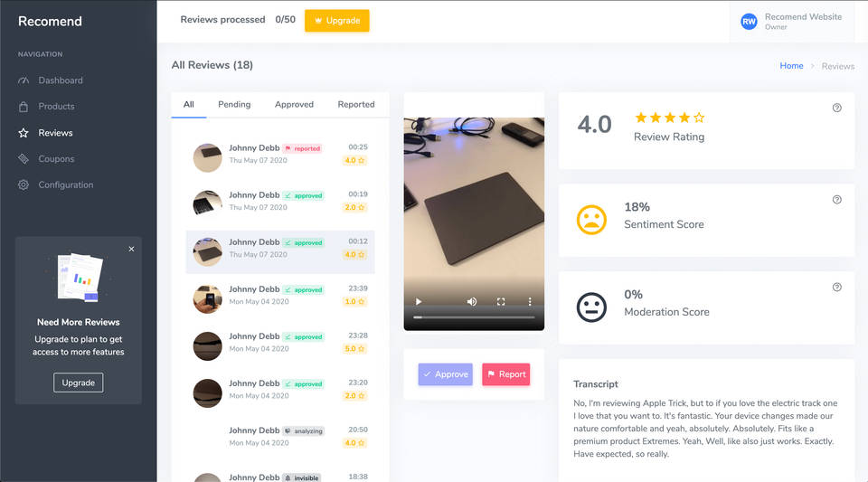Click the outlined Upgrade button in sidebar card
This screenshot has height=482, width=868.
[x=78, y=383]
